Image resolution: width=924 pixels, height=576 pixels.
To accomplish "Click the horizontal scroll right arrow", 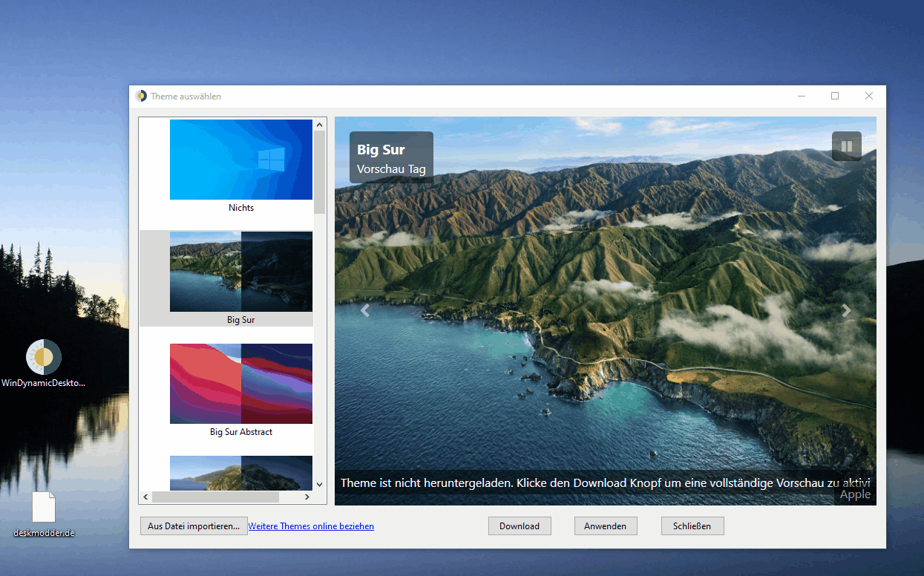I will 307,497.
